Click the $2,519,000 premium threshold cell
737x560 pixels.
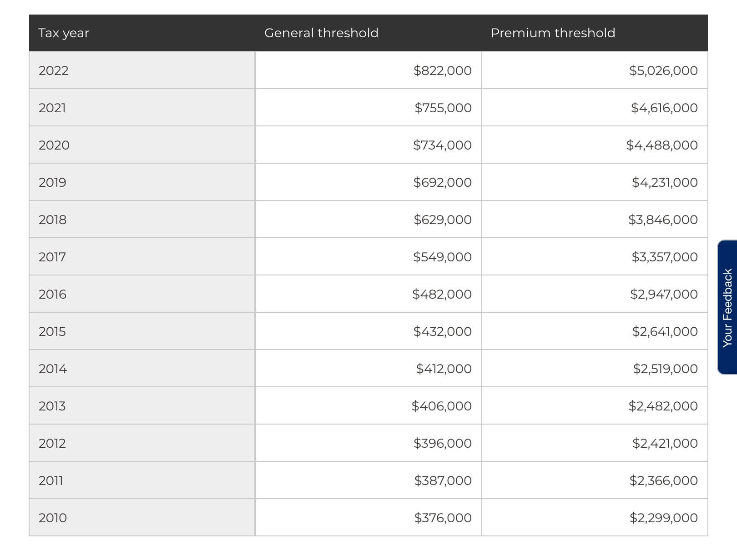pos(595,369)
